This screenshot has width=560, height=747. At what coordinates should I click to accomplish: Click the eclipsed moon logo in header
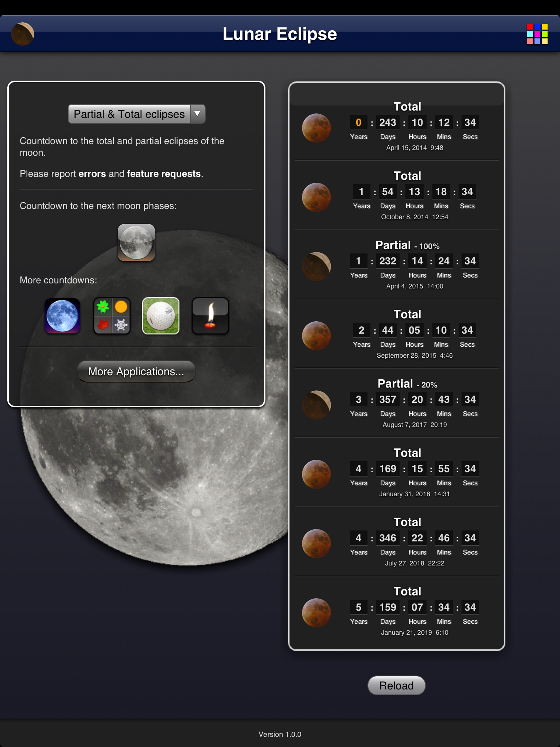pyautogui.click(x=22, y=34)
